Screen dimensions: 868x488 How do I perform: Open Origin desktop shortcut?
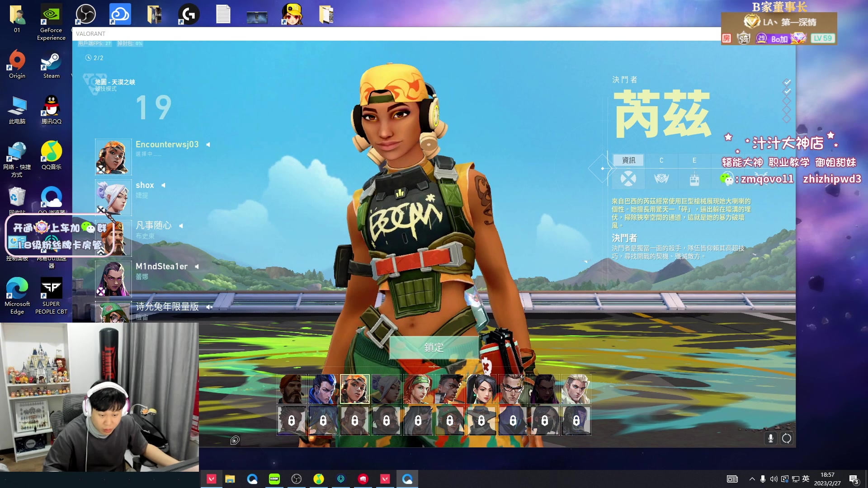coord(17,64)
